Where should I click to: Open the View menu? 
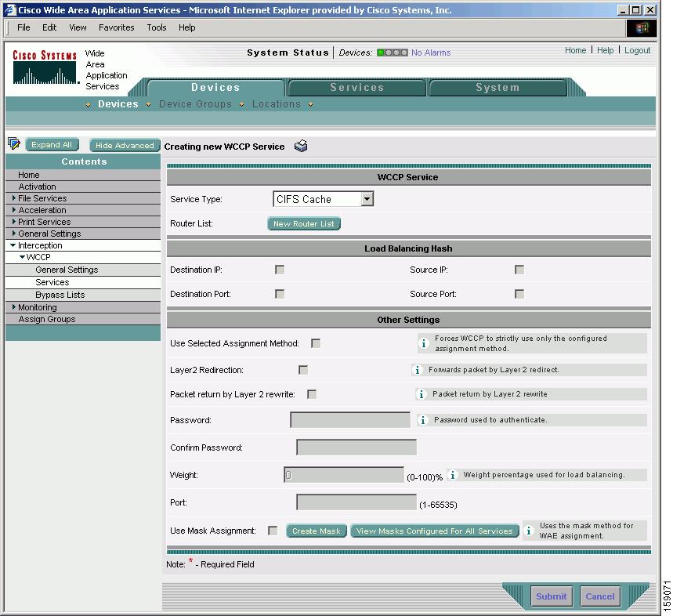pos(78,27)
